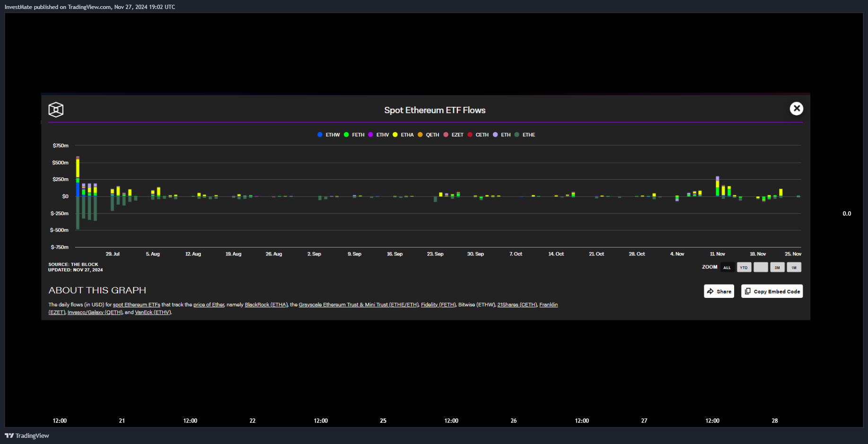Click the $750m axis label
This screenshot has width=868, height=444.
(61, 146)
